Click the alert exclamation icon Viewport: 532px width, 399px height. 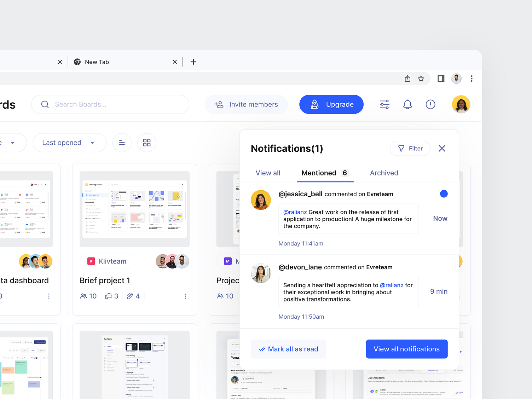pyautogui.click(x=430, y=104)
